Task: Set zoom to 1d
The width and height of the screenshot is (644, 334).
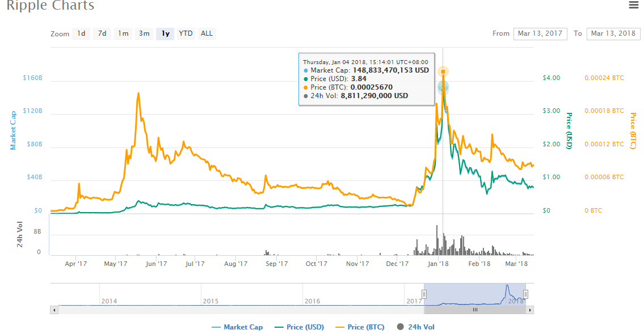Action: point(81,33)
